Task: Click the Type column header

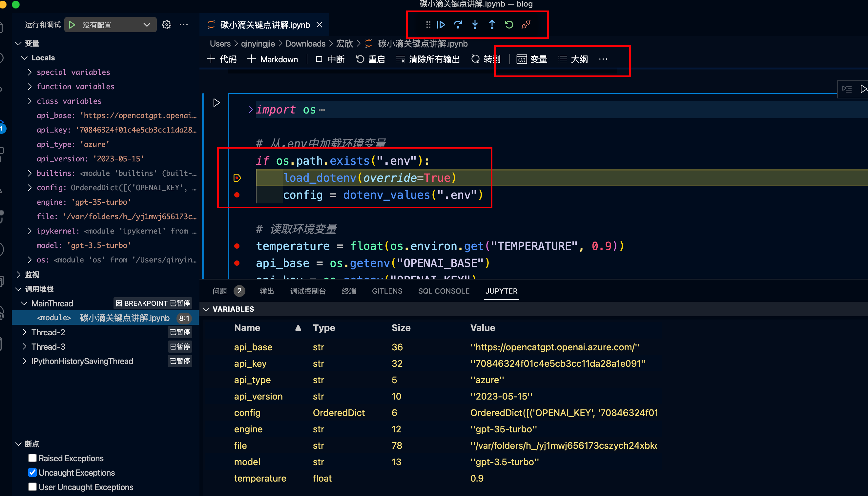Action: click(x=324, y=328)
